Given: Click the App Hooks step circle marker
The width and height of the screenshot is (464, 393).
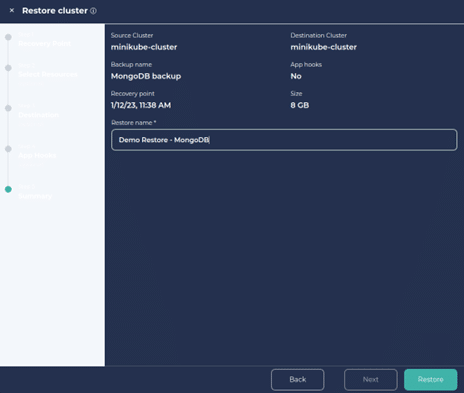Looking at the screenshot, I should [x=8, y=149].
